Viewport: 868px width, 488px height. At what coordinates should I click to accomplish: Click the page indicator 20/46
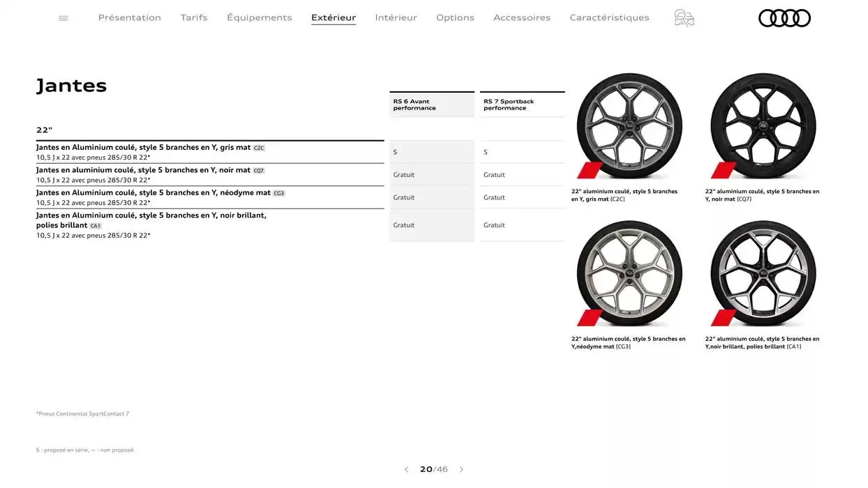[x=434, y=469]
